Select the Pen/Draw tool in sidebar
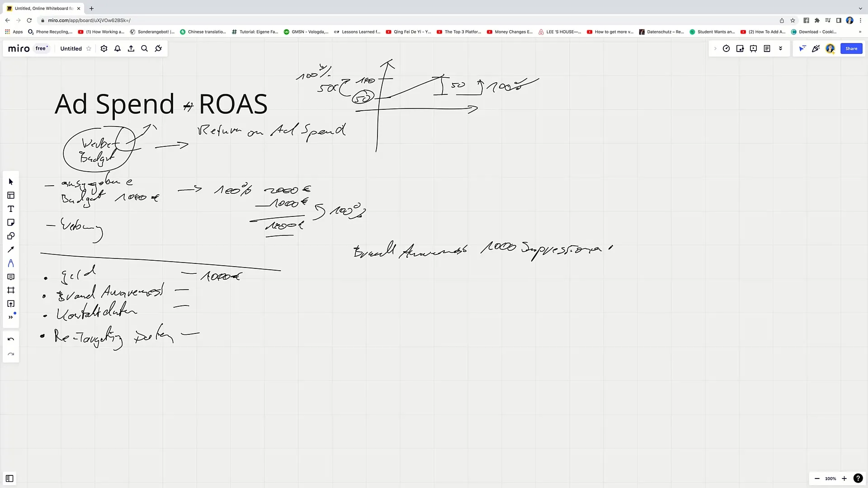Viewport: 868px width, 488px height. [x=11, y=250]
